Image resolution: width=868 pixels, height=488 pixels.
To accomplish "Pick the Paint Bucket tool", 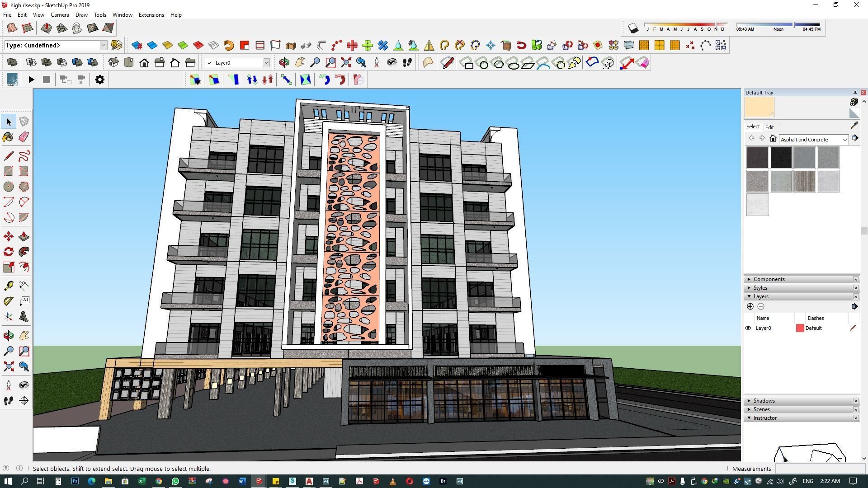I will point(9,137).
